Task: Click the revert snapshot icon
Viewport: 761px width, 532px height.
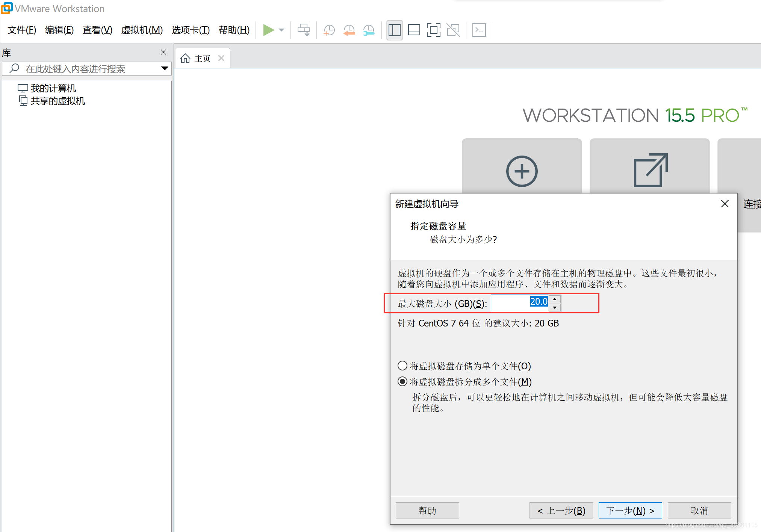Action: pos(349,30)
